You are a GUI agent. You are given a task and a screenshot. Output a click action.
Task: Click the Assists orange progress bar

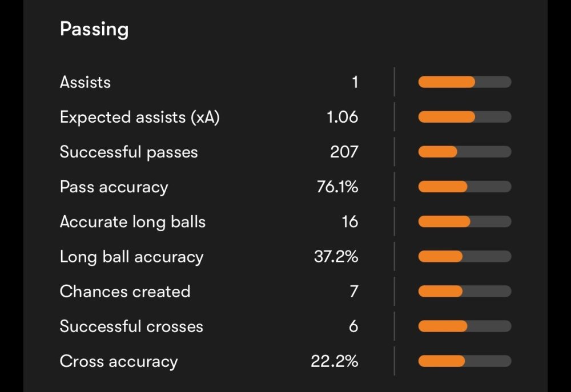point(464,82)
